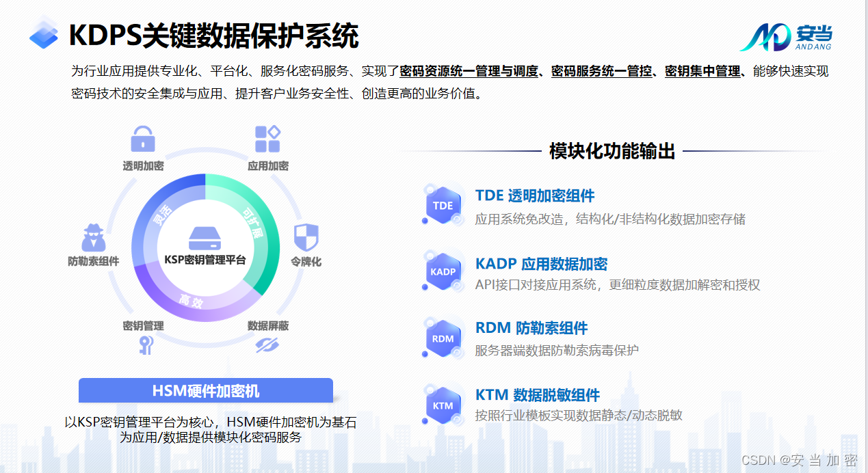Image resolution: width=868 pixels, height=473 pixels.
Task: Click the KDPS关键数据保护系统 title
Action: pyautogui.click(x=213, y=36)
